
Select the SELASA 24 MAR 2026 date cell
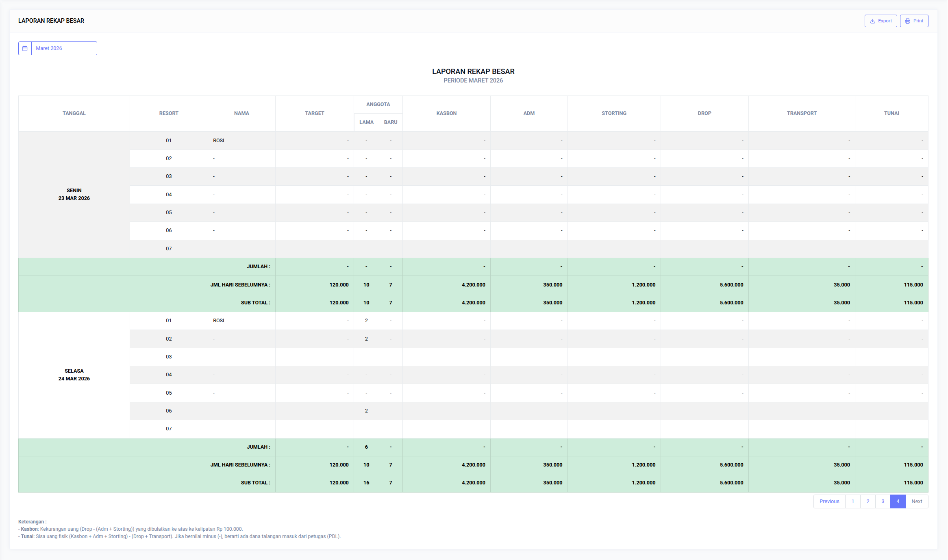pyautogui.click(x=74, y=375)
